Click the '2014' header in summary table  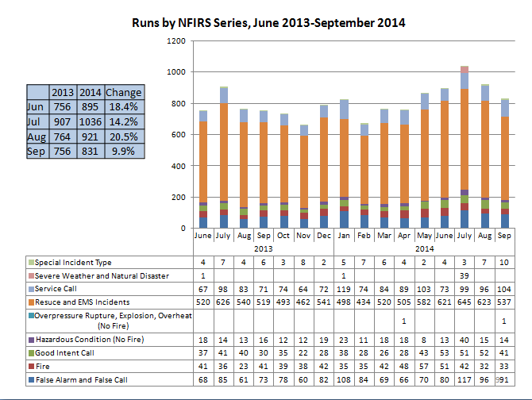coord(91,92)
